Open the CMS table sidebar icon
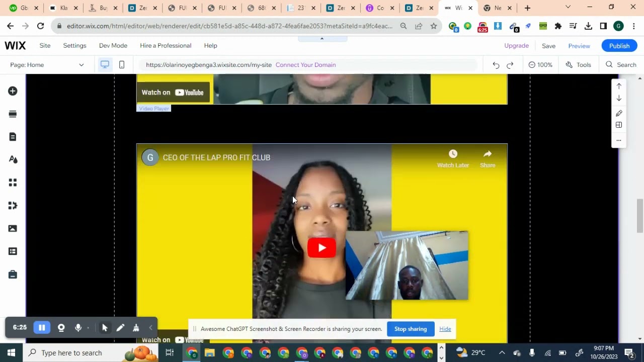644x362 pixels. 13,251
